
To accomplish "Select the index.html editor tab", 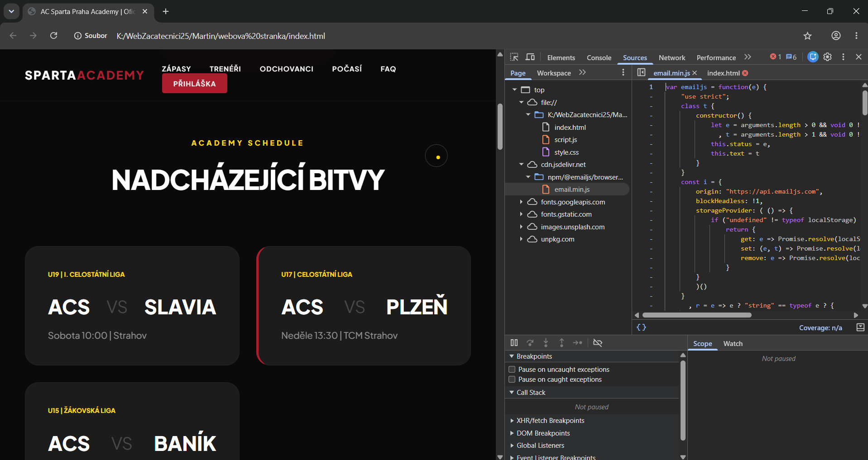I will [x=723, y=73].
